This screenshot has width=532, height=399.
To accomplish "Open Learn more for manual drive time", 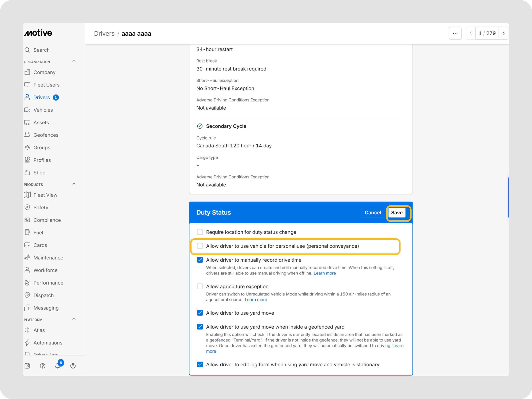I will coord(325,273).
